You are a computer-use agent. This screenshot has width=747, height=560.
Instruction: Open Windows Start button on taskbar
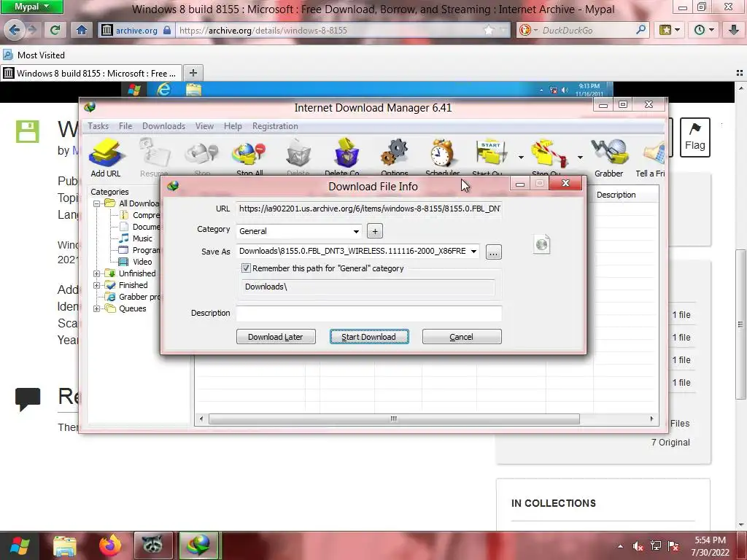[20, 545]
